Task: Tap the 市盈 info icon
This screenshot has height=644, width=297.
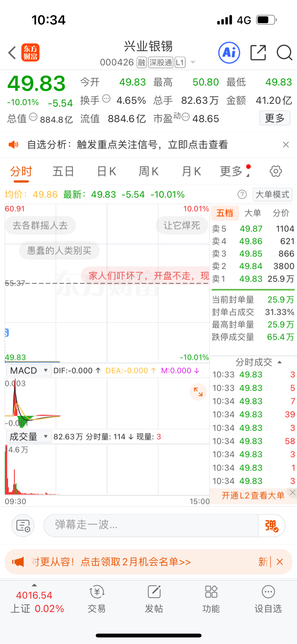Action: tap(186, 117)
